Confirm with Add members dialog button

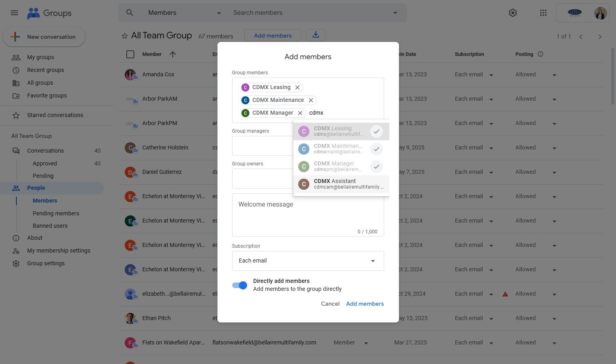point(365,304)
